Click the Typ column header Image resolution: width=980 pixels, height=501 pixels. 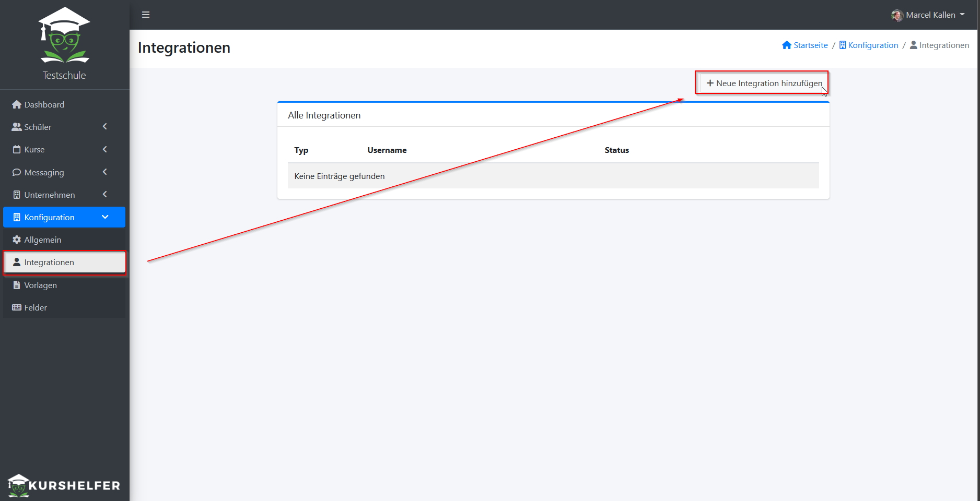301,150
